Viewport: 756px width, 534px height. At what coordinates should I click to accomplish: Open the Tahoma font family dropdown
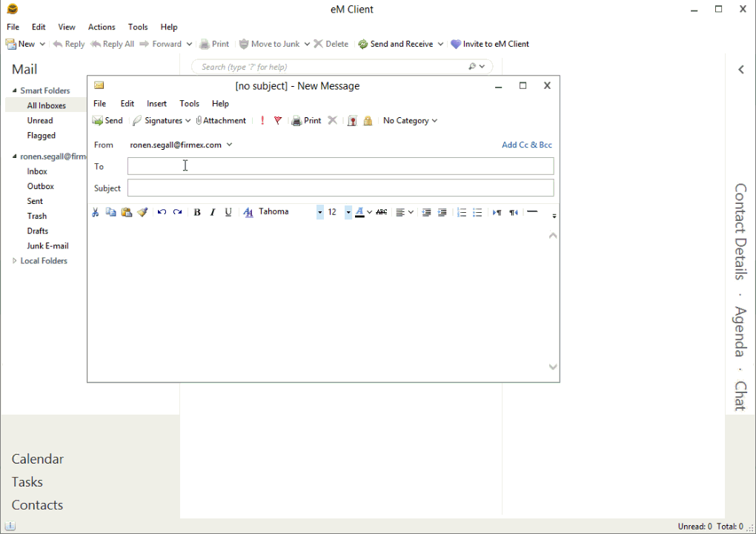coord(319,212)
